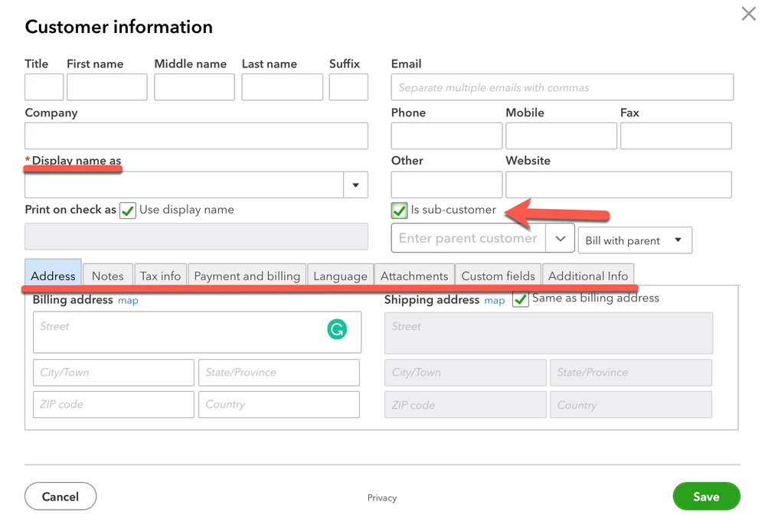Screen dimensions: 765x532
Task: Click the Grammarly icon in Street field
Action: 337,329
